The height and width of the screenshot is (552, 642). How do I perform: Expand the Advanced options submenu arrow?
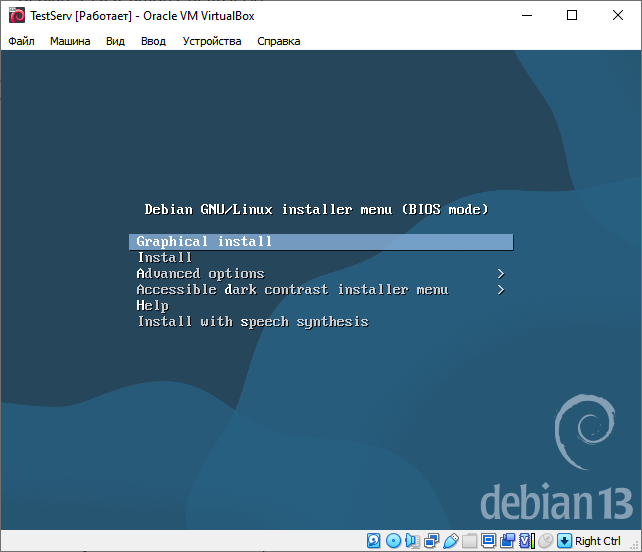coord(501,274)
